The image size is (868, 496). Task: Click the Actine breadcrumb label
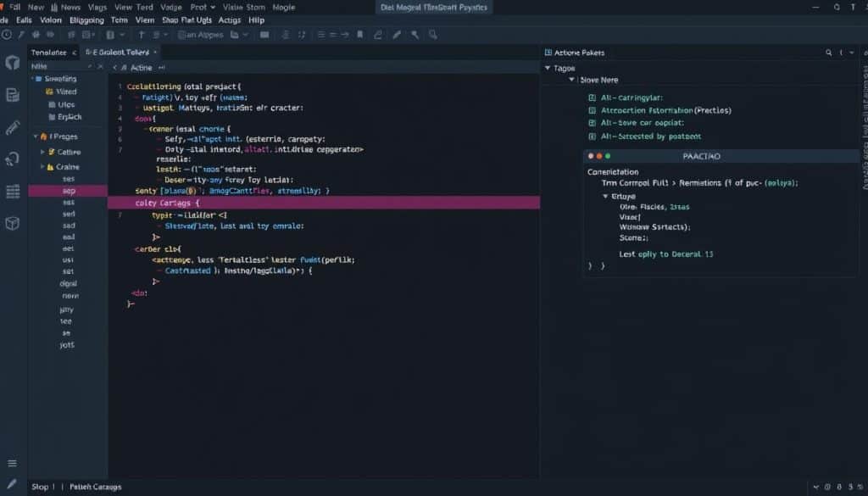(x=142, y=68)
